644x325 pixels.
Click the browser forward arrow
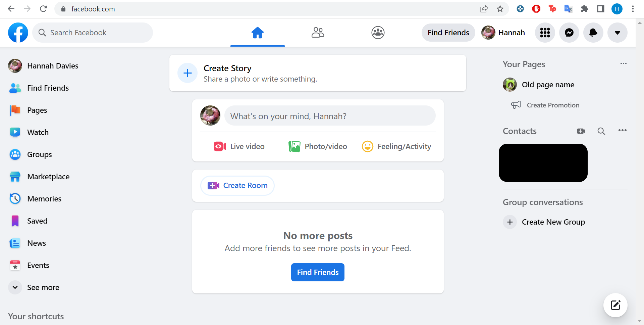tap(27, 9)
